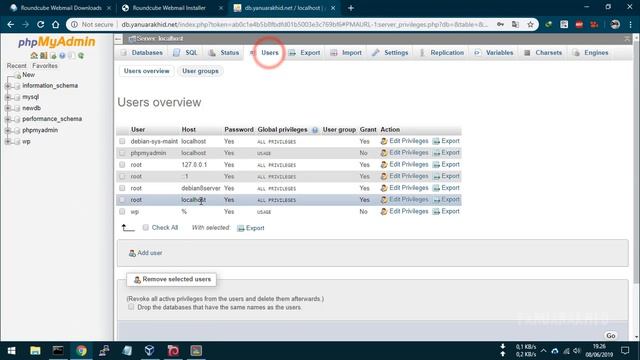Click Export link for root debian8server

click(450, 188)
